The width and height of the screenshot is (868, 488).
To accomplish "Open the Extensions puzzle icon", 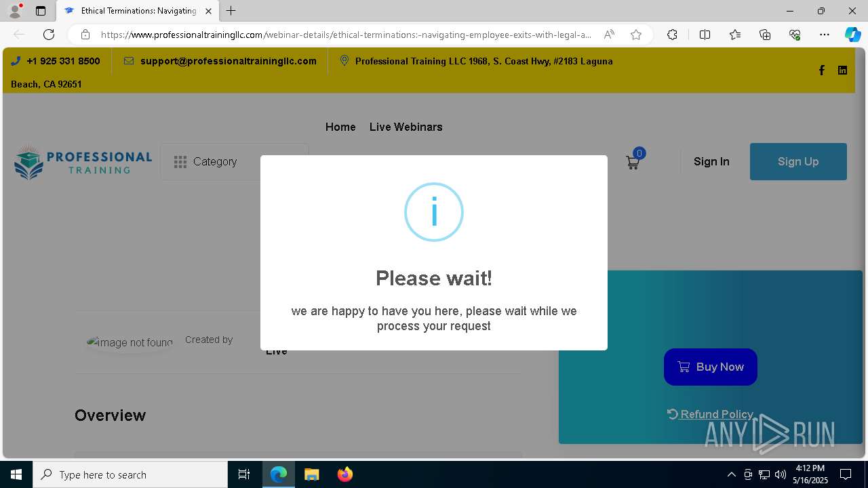I will 672,35.
